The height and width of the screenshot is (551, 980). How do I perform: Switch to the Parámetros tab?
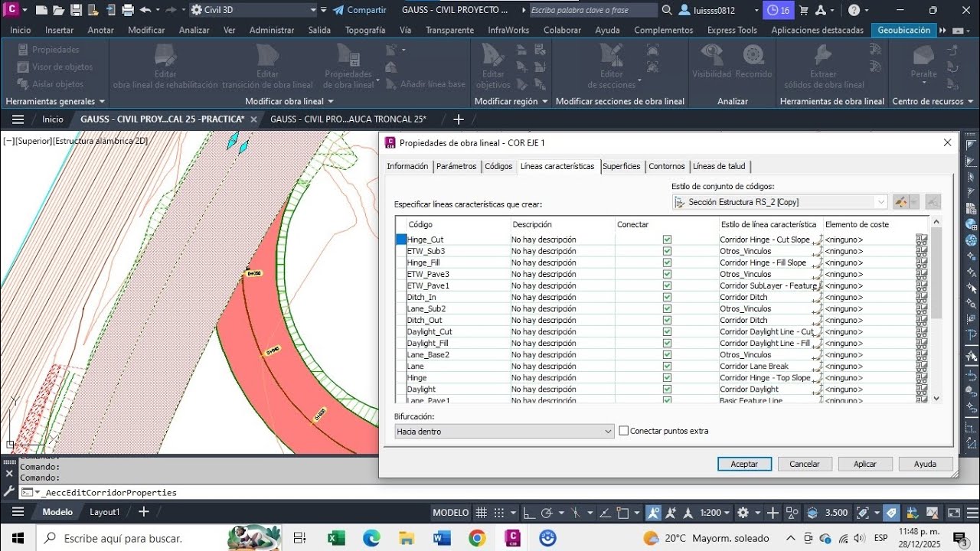coord(456,166)
